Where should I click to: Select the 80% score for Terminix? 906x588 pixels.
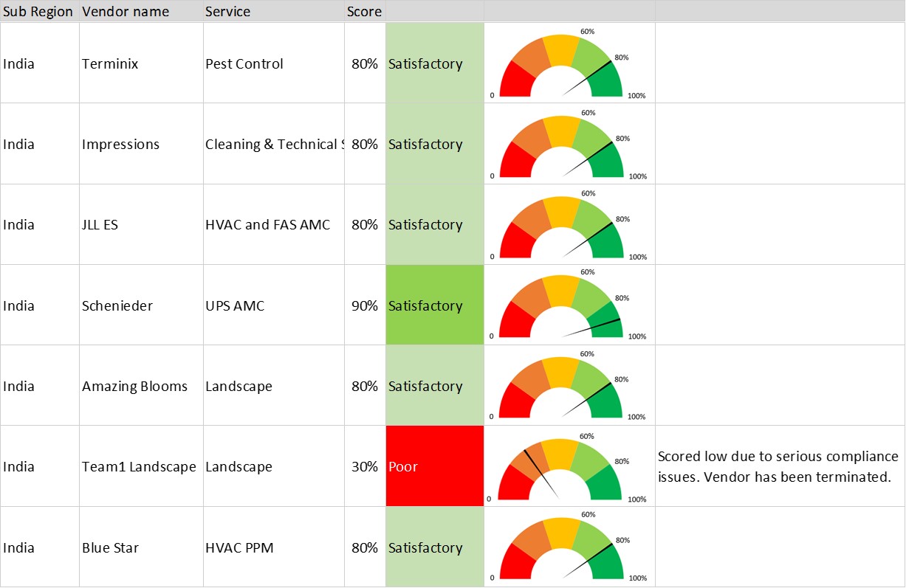click(365, 64)
